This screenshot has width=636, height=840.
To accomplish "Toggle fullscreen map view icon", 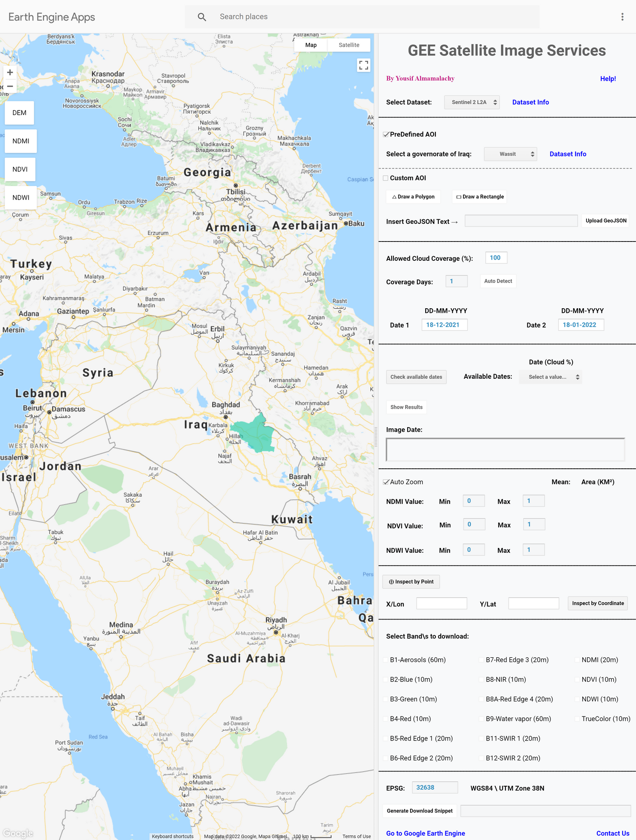I will [x=364, y=65].
